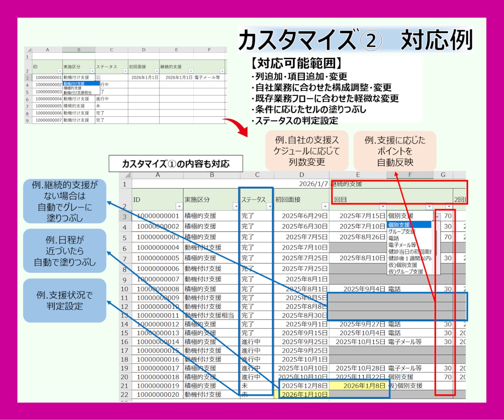Viewport: 504px width, 420px height.
Task: Choose グループ支援 from the open list
Action: (x=409, y=231)
